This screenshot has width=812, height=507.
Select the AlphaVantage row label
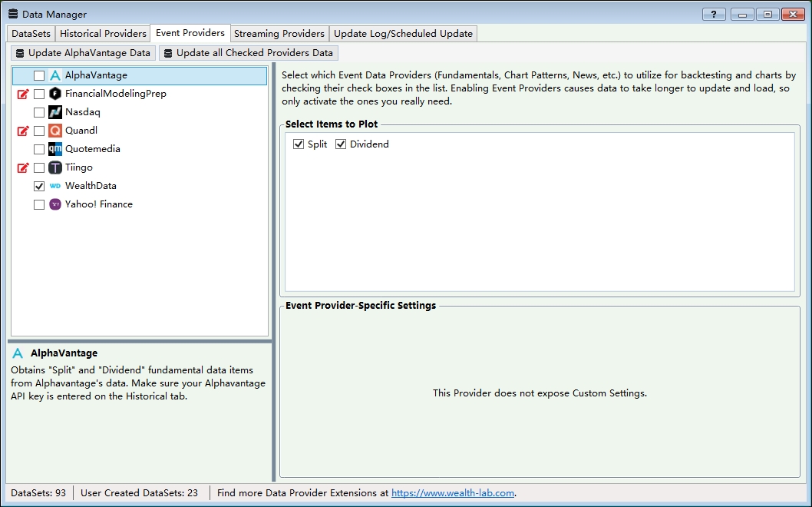97,76
